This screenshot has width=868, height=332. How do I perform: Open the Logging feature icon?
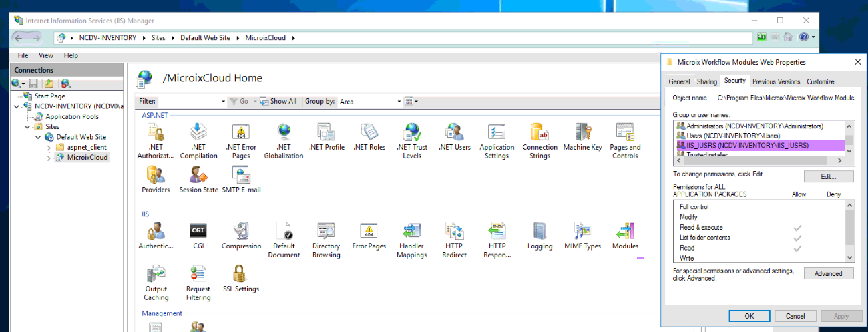[x=539, y=232]
